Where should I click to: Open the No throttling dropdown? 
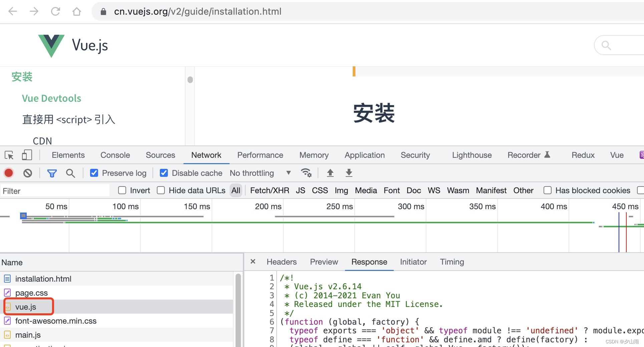click(x=260, y=173)
